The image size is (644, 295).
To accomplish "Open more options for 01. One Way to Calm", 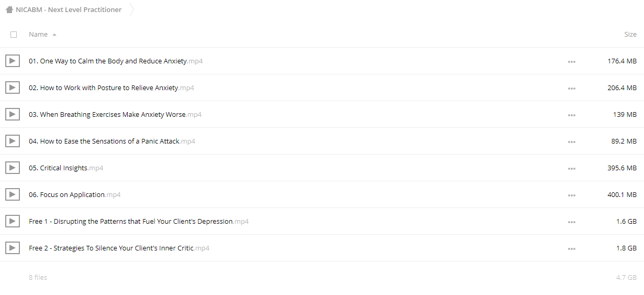I will pyautogui.click(x=571, y=61).
